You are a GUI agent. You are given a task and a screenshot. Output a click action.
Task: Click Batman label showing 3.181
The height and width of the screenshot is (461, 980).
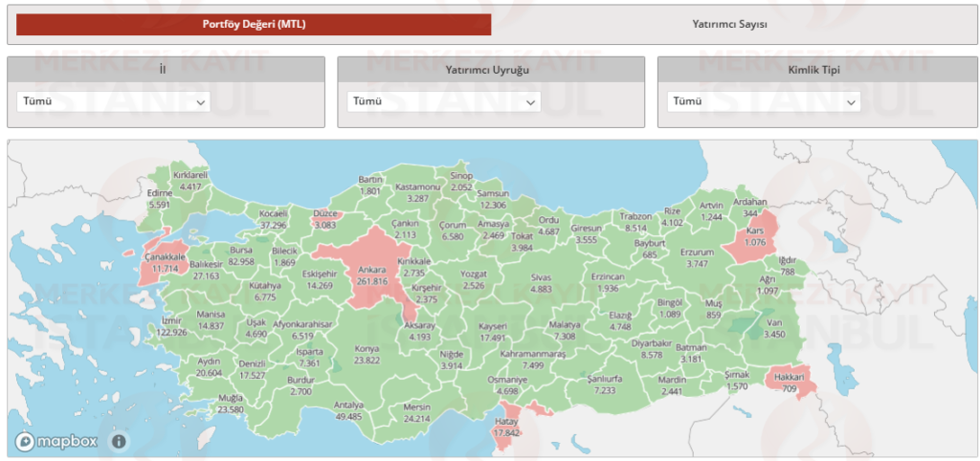pos(691,353)
